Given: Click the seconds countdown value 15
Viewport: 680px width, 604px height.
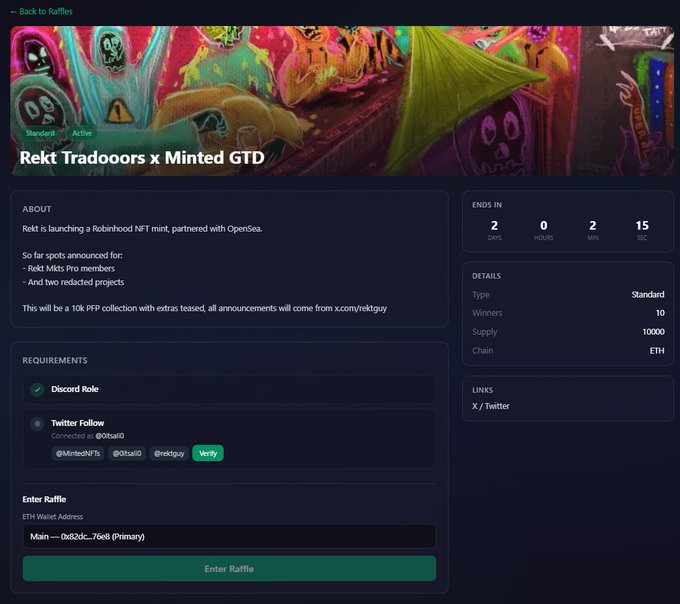Looking at the screenshot, I should 642,225.
